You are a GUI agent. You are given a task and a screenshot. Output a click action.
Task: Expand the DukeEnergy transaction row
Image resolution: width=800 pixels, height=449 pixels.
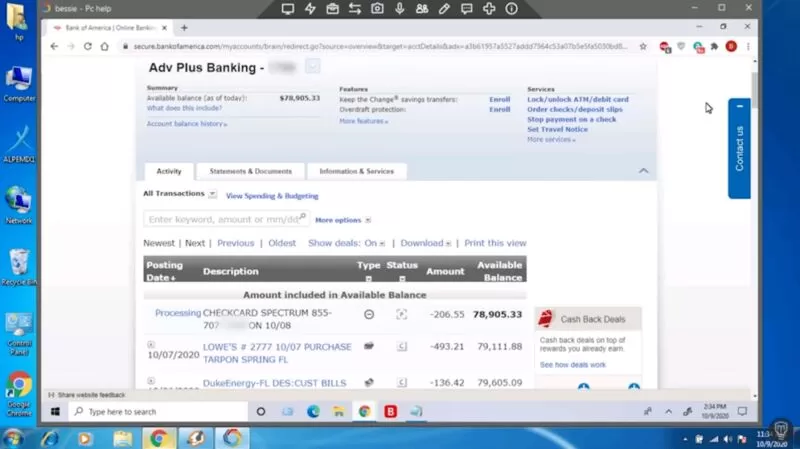pyautogui.click(x=151, y=381)
